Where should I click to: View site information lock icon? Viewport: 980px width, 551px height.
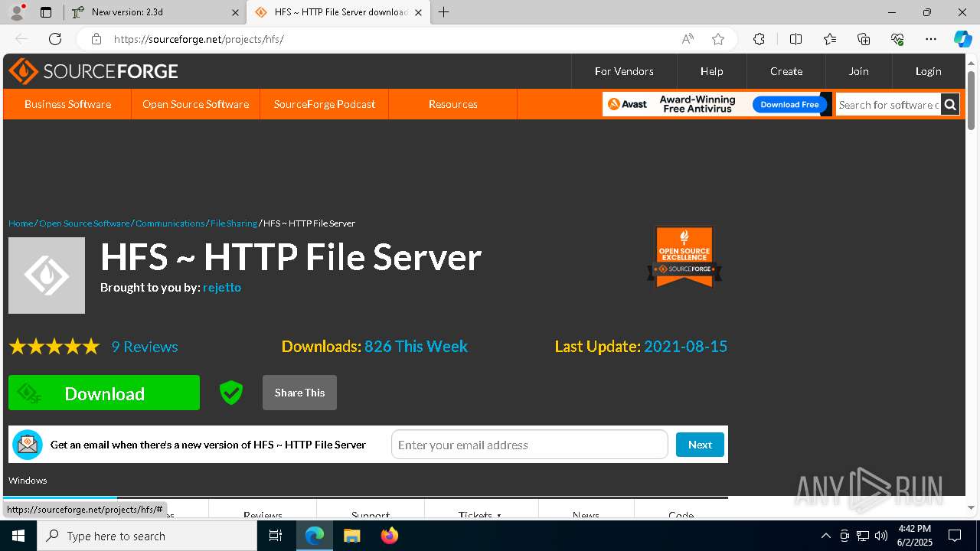[x=96, y=39]
